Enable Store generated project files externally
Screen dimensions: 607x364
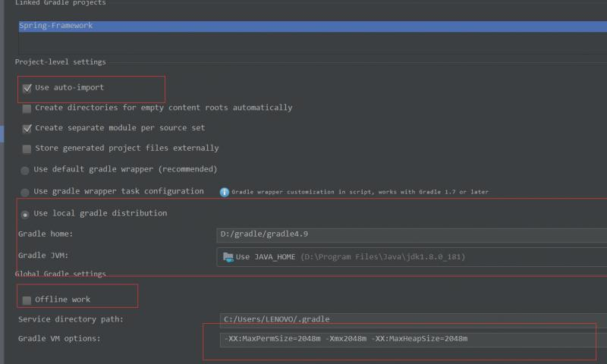coord(27,149)
